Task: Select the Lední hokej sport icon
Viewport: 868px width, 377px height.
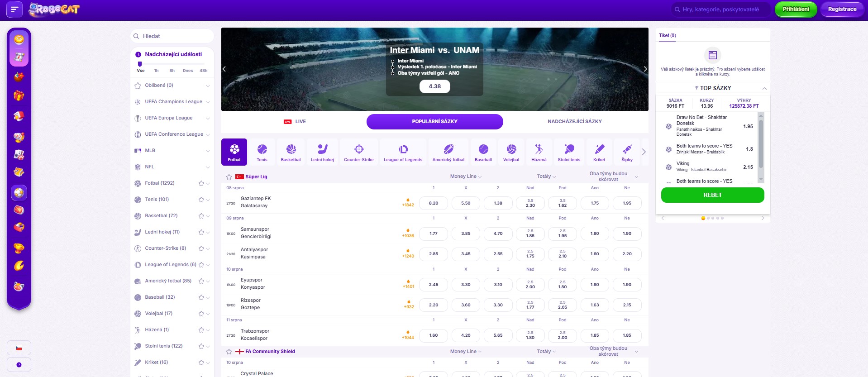Action: [322, 152]
